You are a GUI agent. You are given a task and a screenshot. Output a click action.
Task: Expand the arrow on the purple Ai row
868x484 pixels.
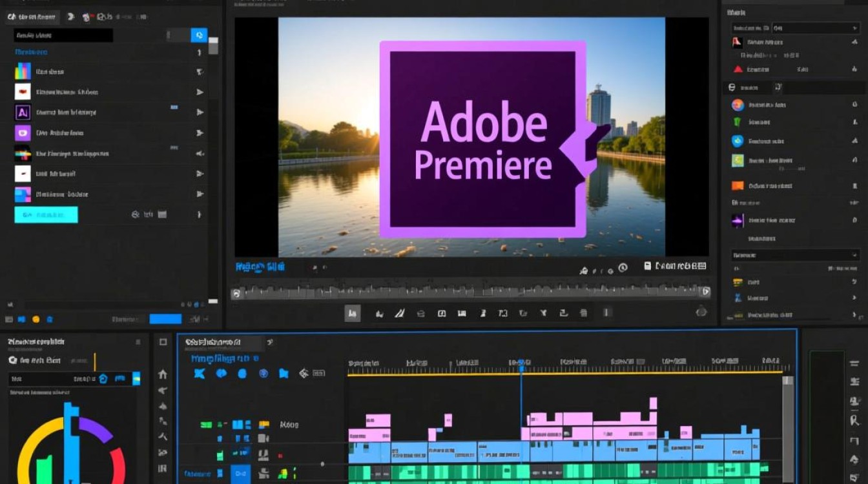click(x=200, y=112)
